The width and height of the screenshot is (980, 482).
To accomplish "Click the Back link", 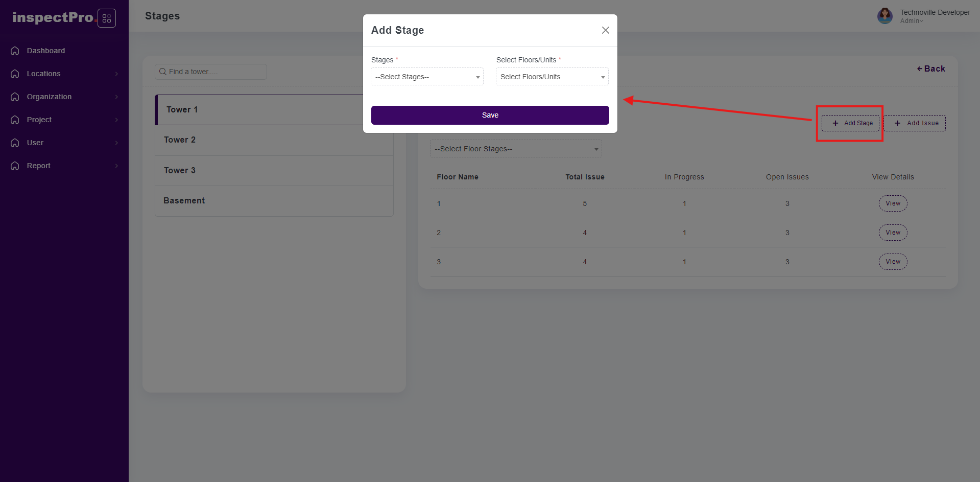I will click(931, 68).
